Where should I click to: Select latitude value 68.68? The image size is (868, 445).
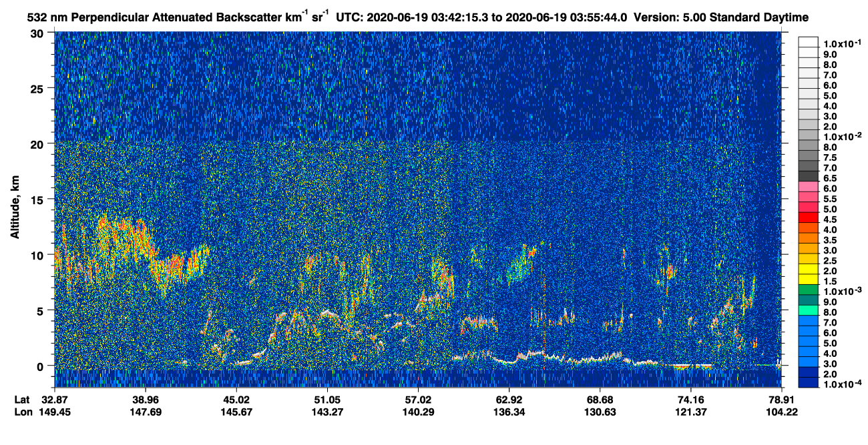tap(600, 400)
